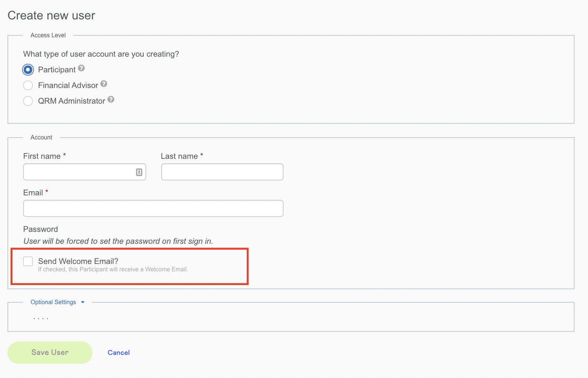The height and width of the screenshot is (378, 588).
Task: Click the Cancel link
Action: 119,353
